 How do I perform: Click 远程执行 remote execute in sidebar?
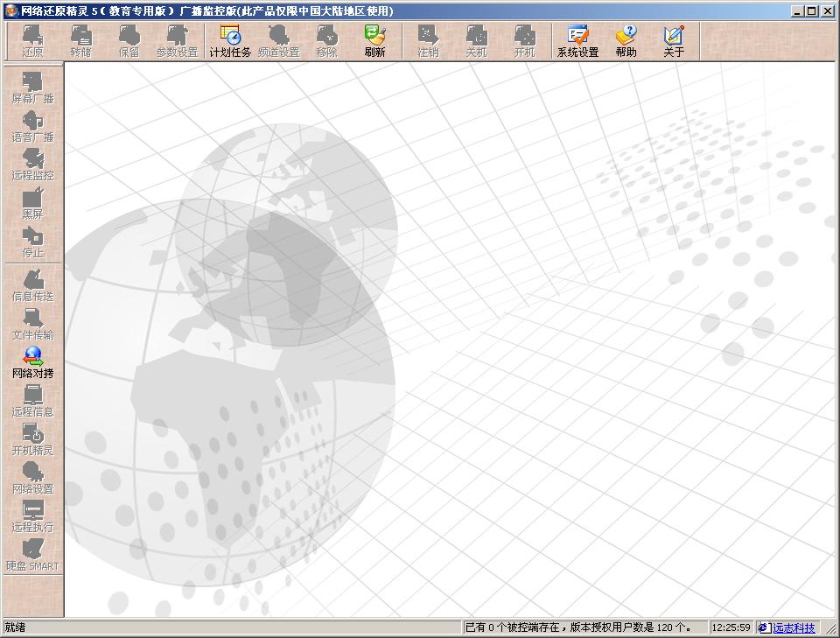32,516
